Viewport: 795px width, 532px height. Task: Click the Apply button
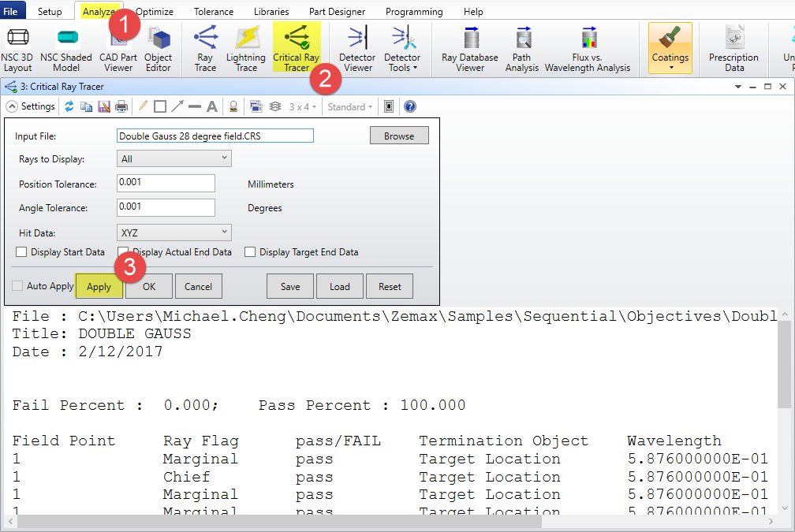[99, 287]
